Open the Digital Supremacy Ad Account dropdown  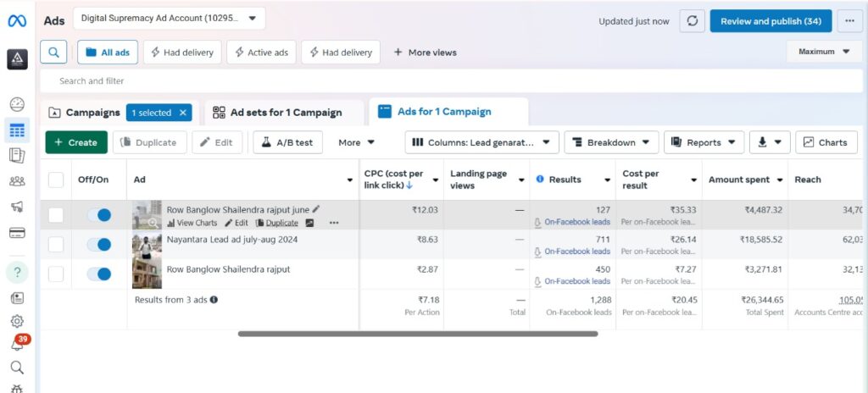(169, 19)
